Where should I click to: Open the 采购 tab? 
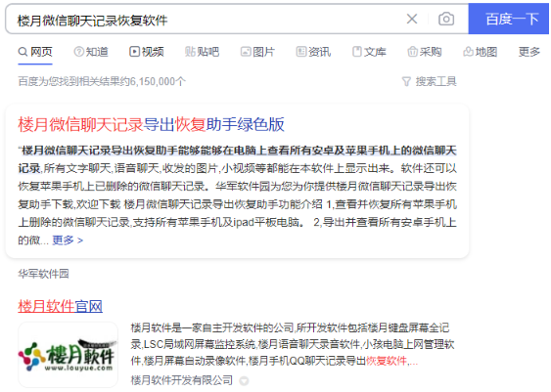coord(425,52)
